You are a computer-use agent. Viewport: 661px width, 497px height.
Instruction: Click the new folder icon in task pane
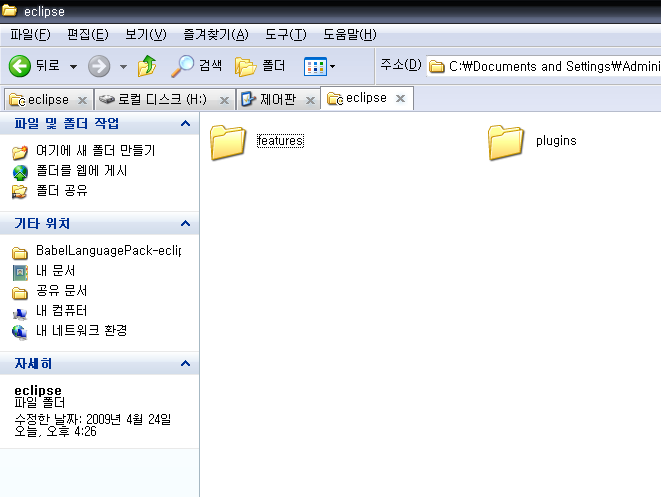(20, 152)
